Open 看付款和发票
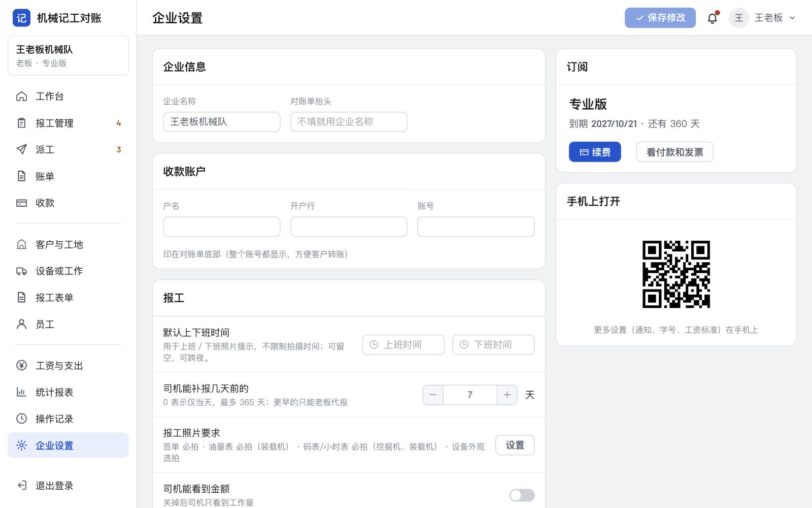Image resolution: width=812 pixels, height=508 pixels. click(674, 152)
